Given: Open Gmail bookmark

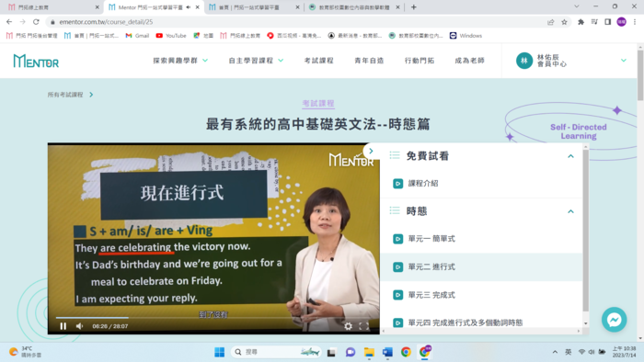Looking at the screenshot, I should pos(137,36).
